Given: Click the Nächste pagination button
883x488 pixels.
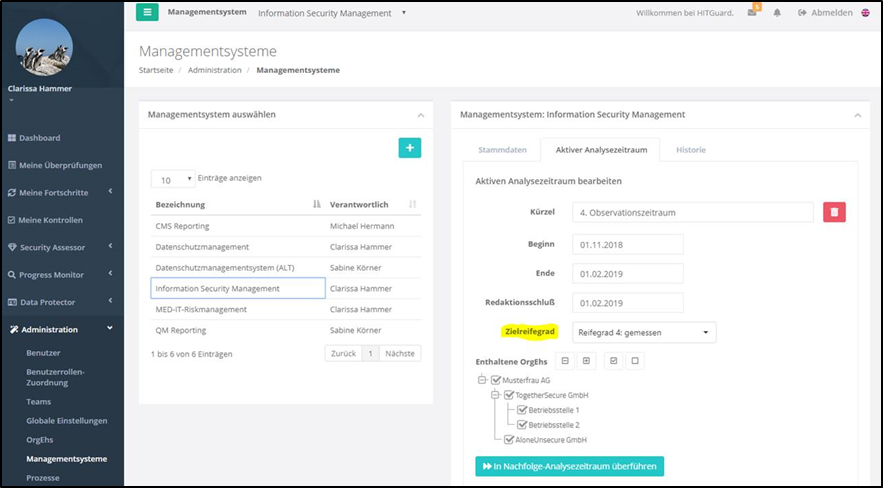Looking at the screenshot, I should [x=400, y=354].
